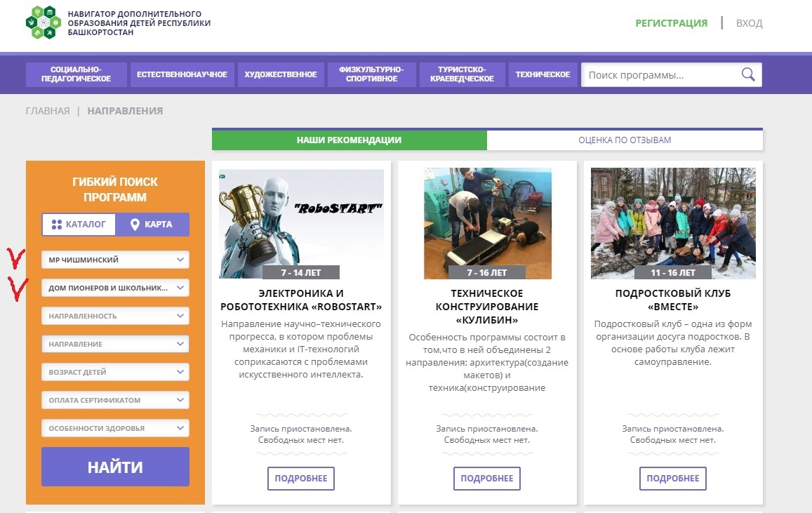Click the Поиск программы search field
The image size is (812, 513).
(x=660, y=75)
